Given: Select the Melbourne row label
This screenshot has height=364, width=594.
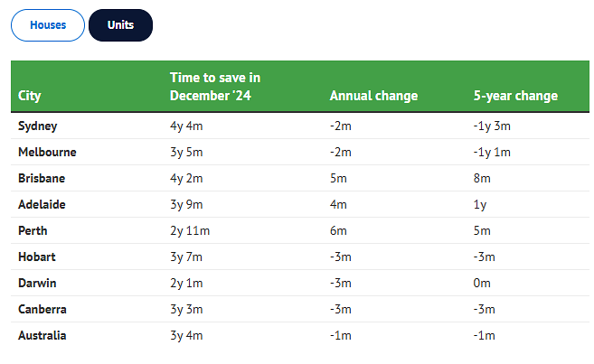Looking at the screenshot, I should 47,152.
